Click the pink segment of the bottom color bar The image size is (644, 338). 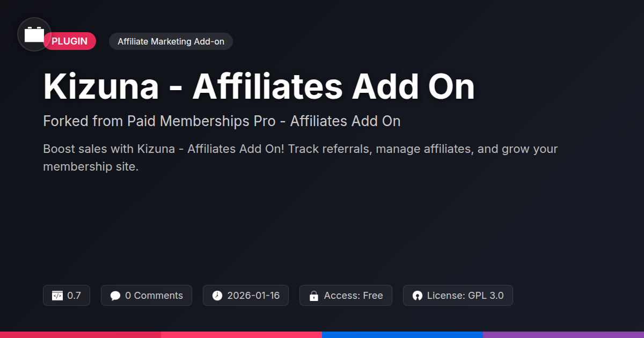[241, 335]
